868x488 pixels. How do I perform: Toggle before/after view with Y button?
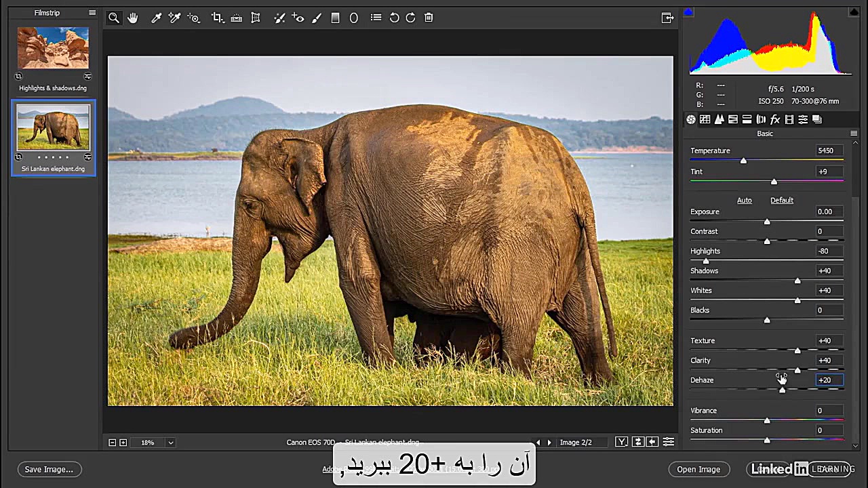pyautogui.click(x=621, y=442)
